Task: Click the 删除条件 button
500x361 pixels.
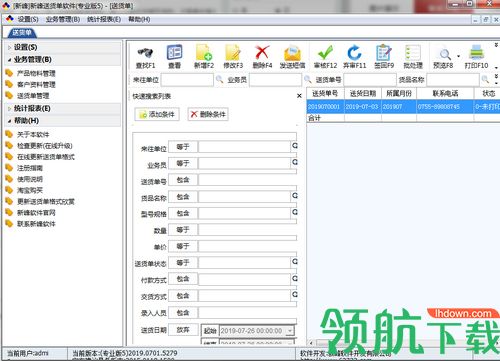Action: pos(208,114)
